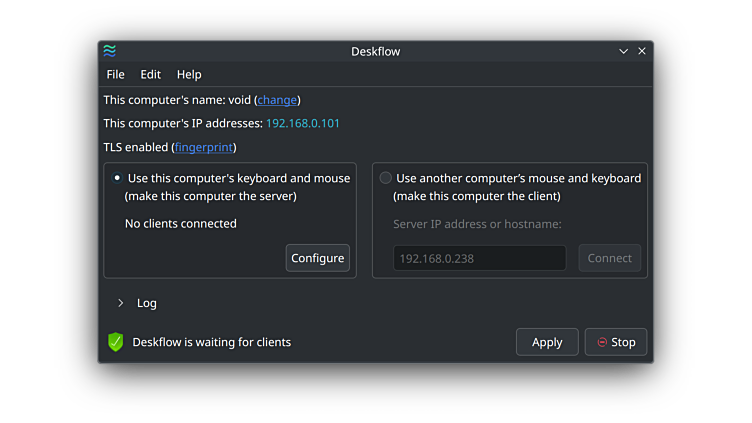752x423 pixels.
Task: Hit the Stop button
Action: pos(616,342)
